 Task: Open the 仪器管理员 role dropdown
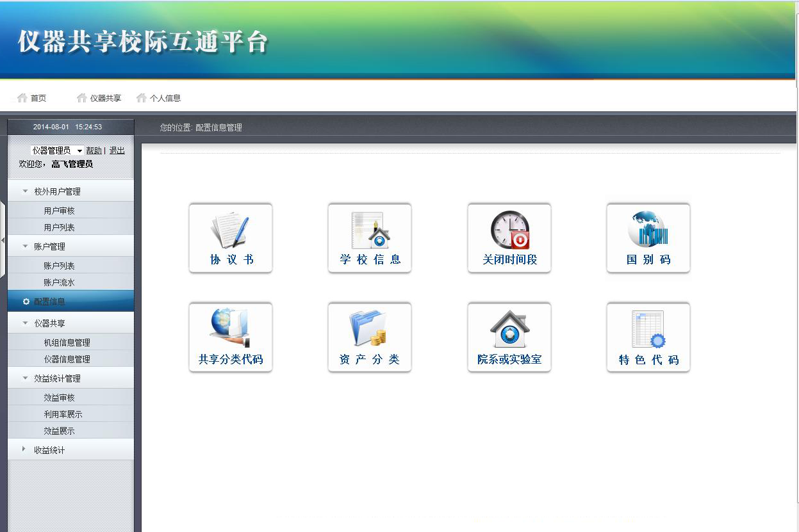pos(57,150)
